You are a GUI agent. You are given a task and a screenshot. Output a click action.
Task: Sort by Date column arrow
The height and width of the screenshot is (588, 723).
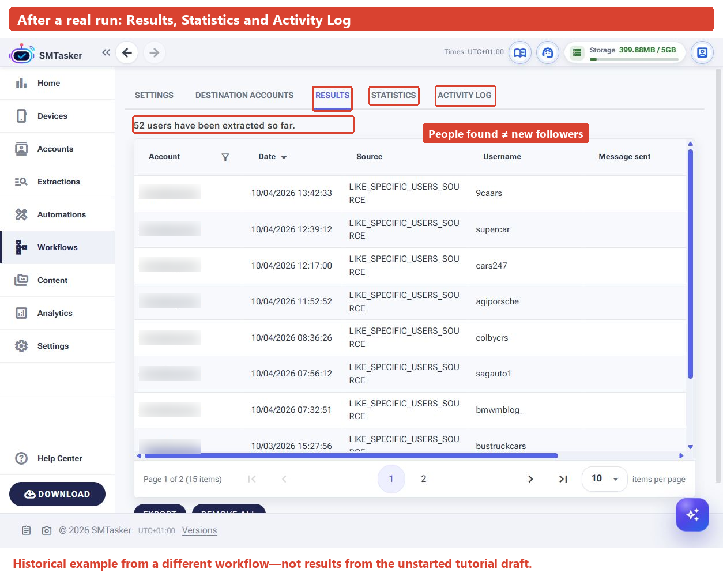coord(284,157)
